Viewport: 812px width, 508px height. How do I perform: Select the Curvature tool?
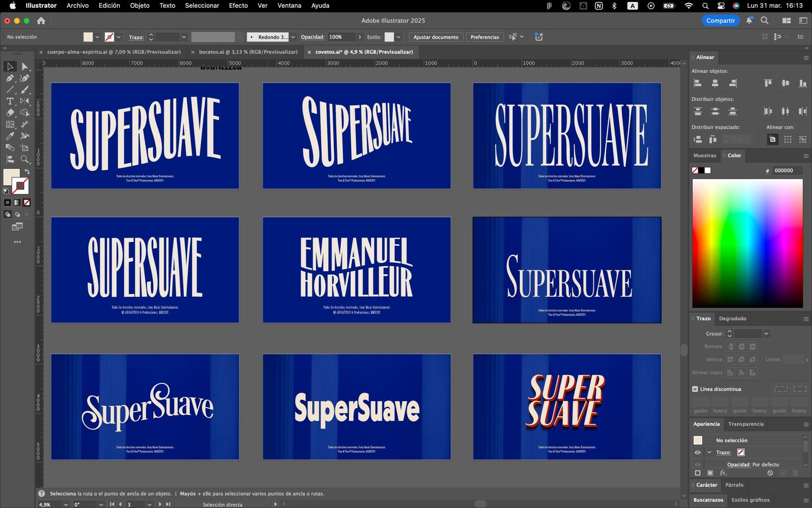[24, 78]
